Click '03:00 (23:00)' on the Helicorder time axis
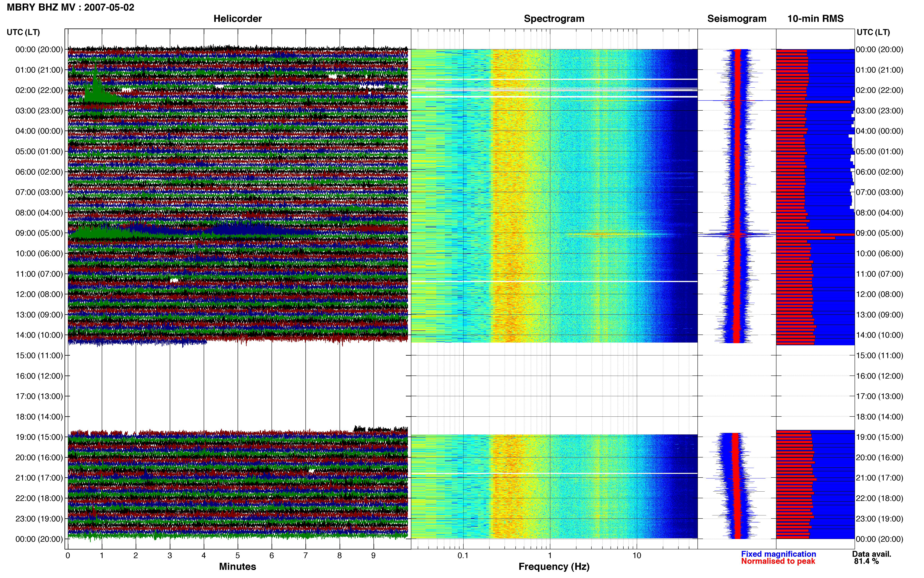This screenshot has width=924, height=578. 39,111
